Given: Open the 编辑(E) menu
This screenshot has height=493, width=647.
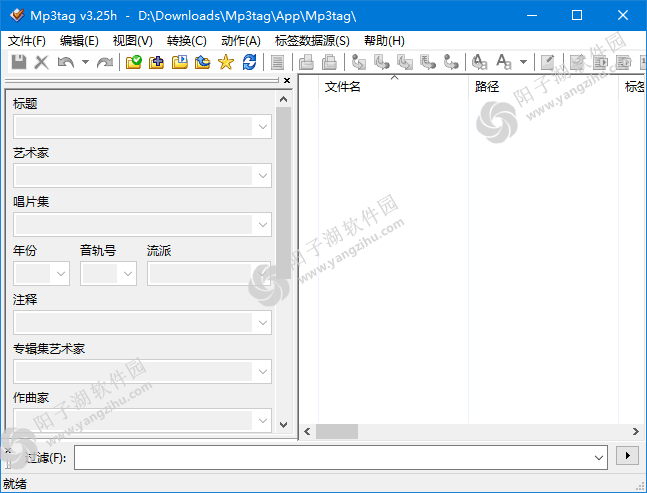Looking at the screenshot, I should tap(79, 41).
